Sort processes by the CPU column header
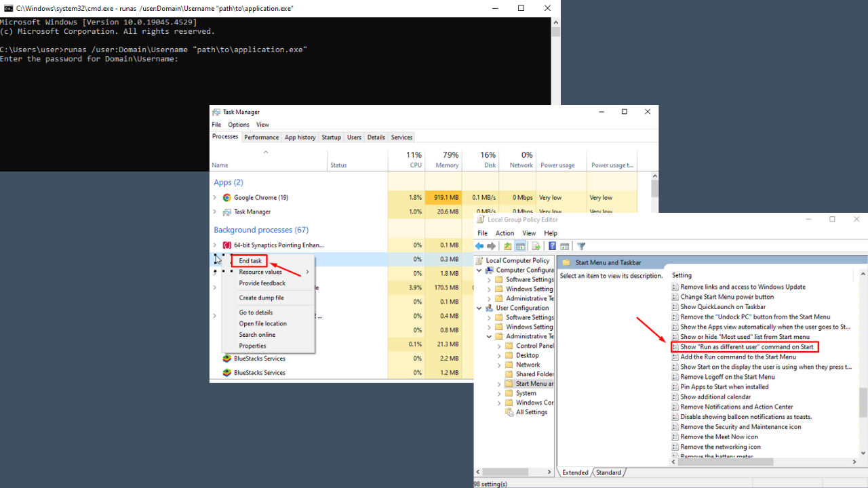 [406, 159]
